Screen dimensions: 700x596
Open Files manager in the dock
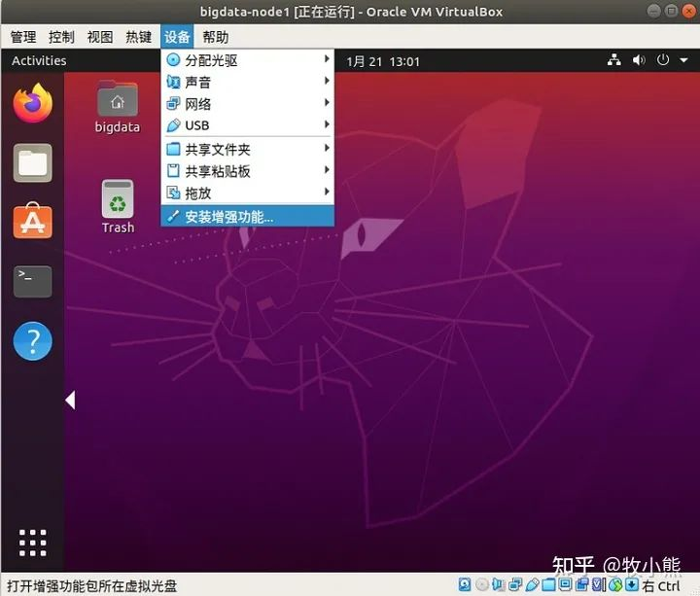pyautogui.click(x=33, y=163)
